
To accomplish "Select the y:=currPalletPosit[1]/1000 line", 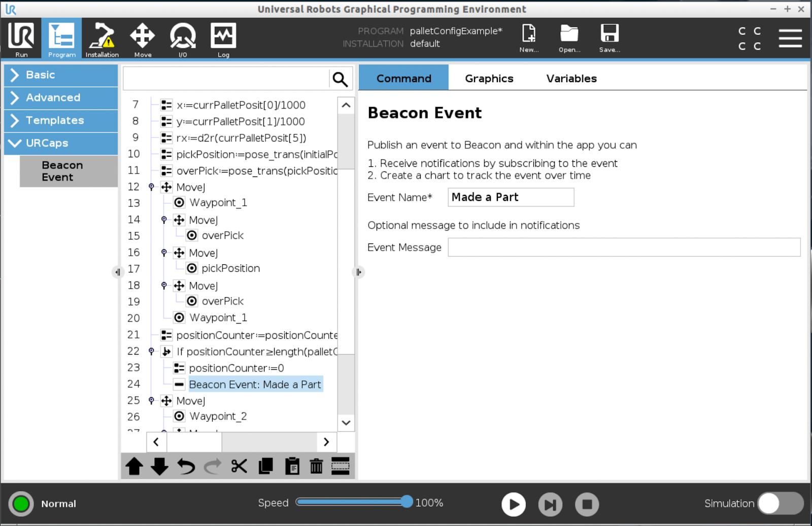I will click(241, 122).
